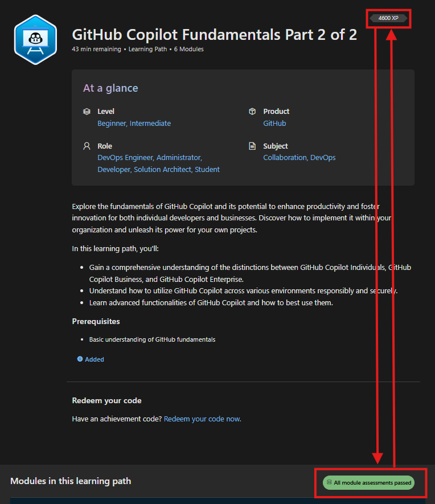435x504 pixels.
Task: Click the Level layers icon
Action: 87,112
